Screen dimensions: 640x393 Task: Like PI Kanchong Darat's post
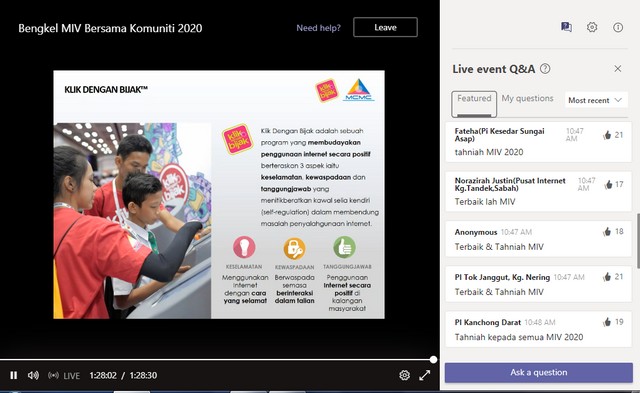[607, 322]
